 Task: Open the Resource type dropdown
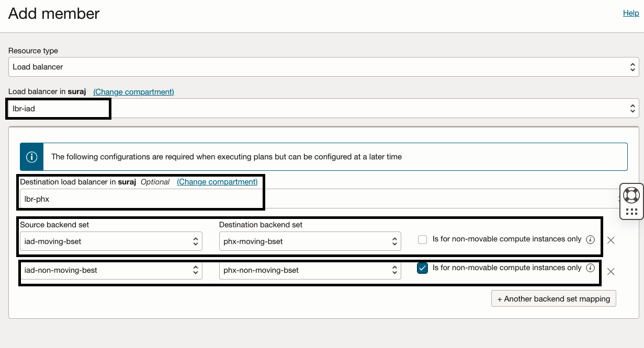point(323,67)
